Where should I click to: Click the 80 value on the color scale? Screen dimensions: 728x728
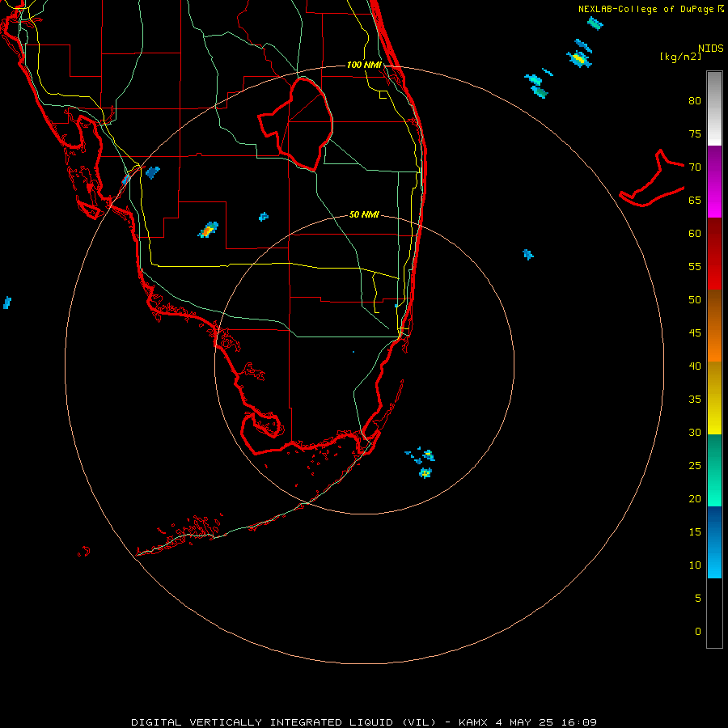click(x=695, y=101)
